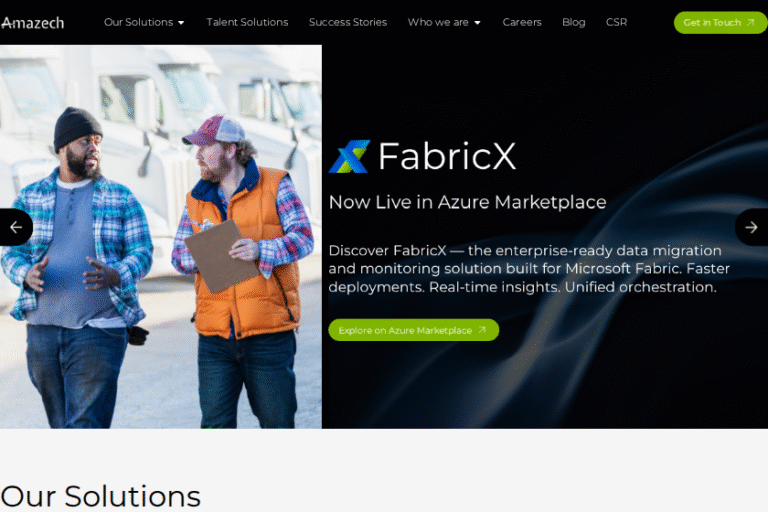Open the Talent Solutions page
This screenshot has height=512, width=768.
[x=247, y=22]
